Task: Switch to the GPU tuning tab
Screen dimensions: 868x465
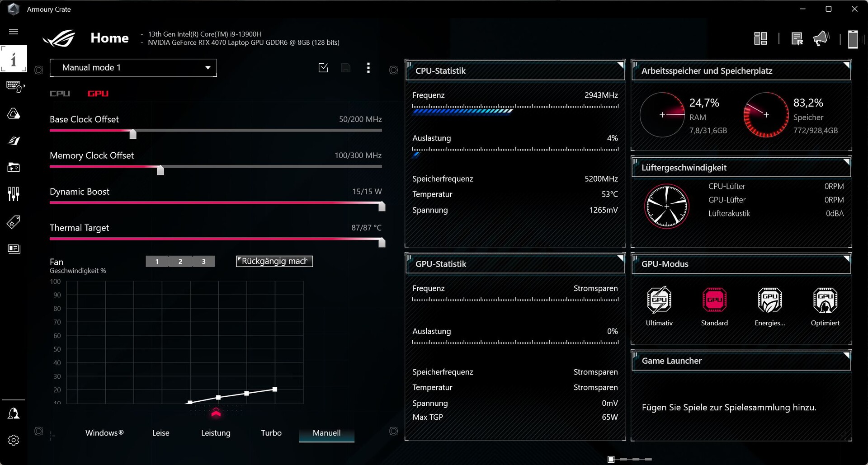Action: (98, 94)
